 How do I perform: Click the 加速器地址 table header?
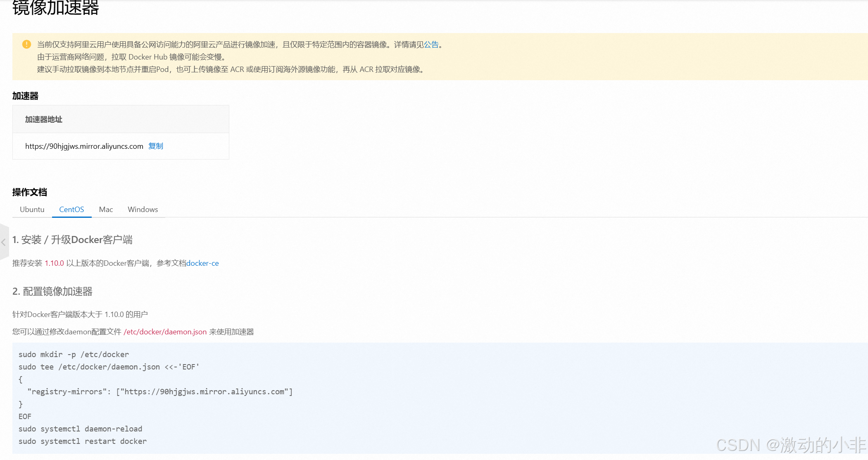(x=121, y=119)
